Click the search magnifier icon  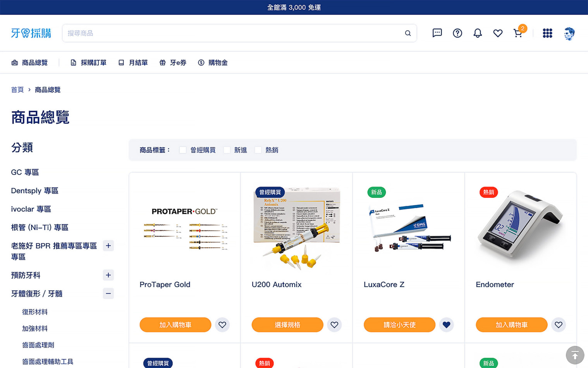click(x=408, y=33)
